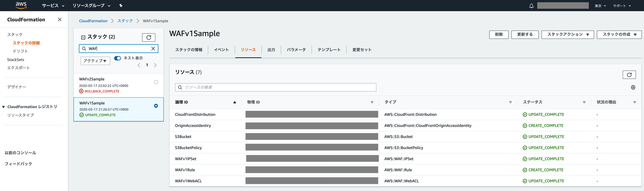Refresh the resources table

629,75
